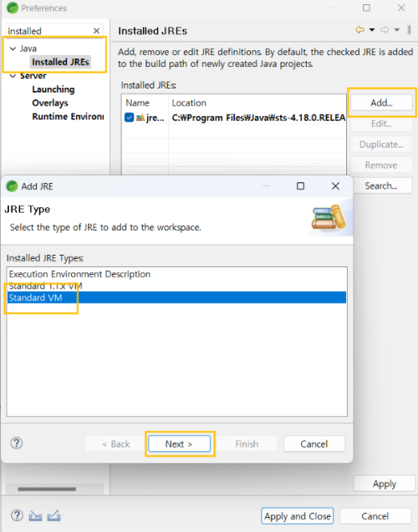Open the view menu kebab icon
The image size is (418, 532).
point(409,30)
